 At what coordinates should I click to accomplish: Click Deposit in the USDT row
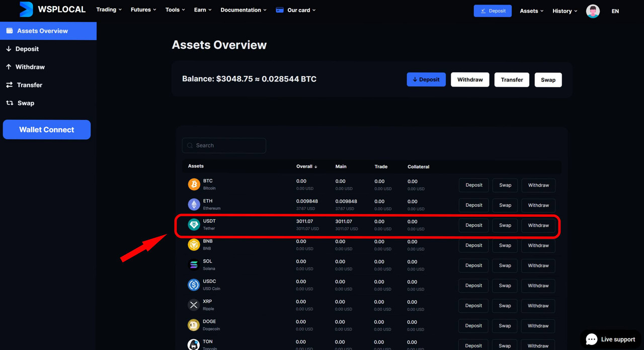[x=473, y=225]
